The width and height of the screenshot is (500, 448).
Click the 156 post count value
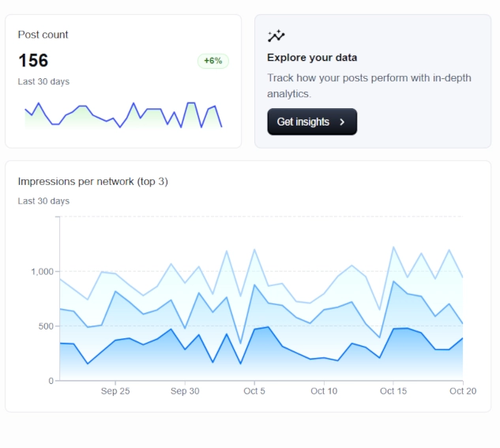click(x=33, y=60)
